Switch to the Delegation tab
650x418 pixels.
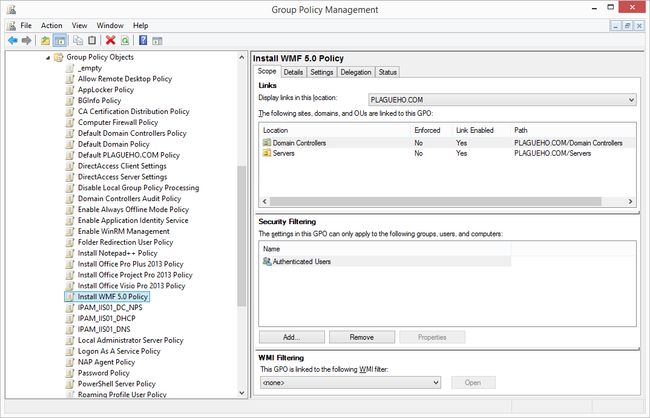[356, 72]
